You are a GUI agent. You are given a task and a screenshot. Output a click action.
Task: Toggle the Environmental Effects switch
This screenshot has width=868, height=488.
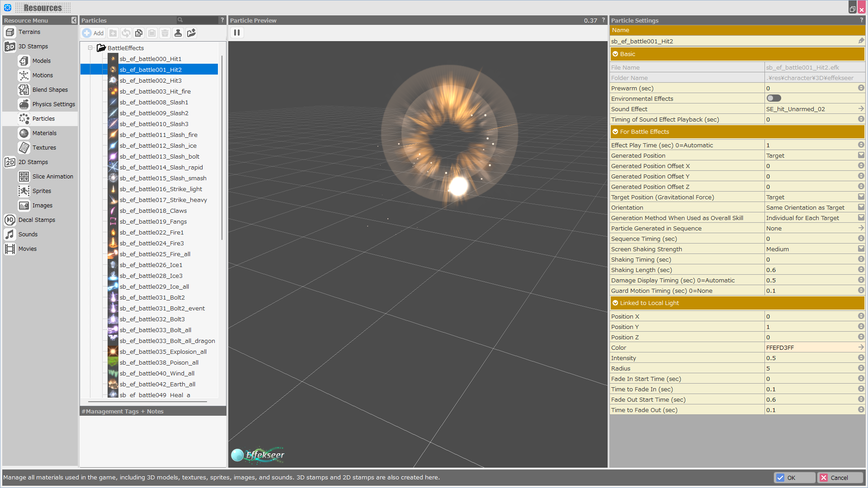(x=774, y=99)
